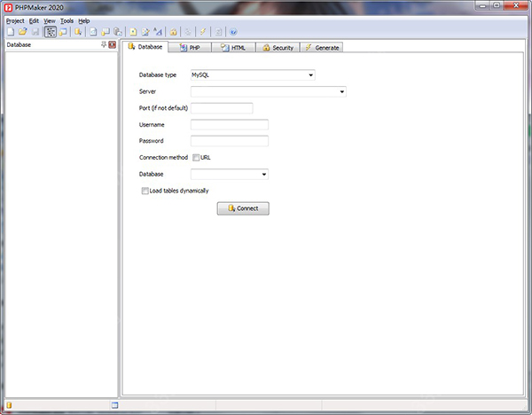Focus the Password input field
This screenshot has width=532, height=415.
pos(230,141)
